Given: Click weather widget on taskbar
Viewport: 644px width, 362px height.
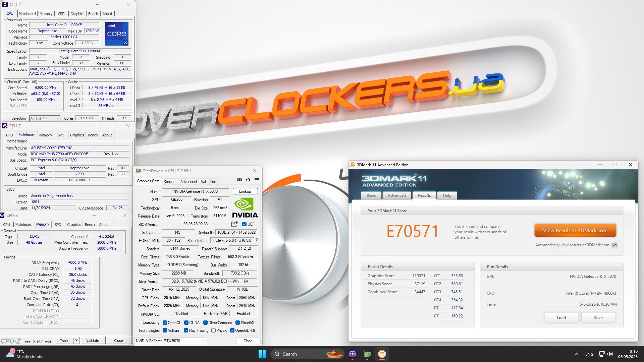Looking at the screenshot, I should [x=24, y=354].
